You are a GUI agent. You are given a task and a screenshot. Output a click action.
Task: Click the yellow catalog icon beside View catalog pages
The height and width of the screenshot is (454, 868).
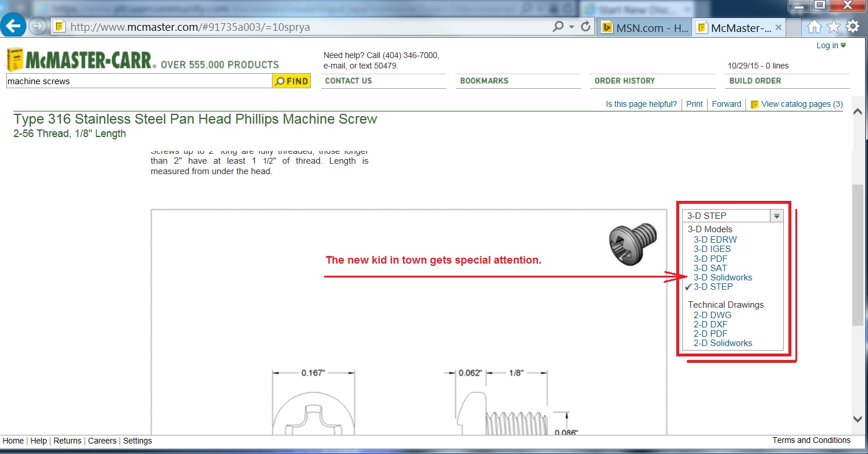click(755, 105)
